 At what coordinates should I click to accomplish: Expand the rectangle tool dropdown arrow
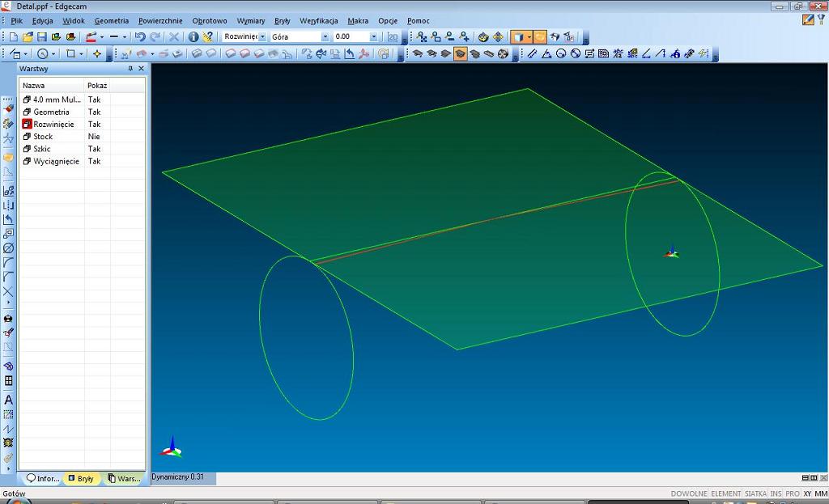[x=81, y=54]
